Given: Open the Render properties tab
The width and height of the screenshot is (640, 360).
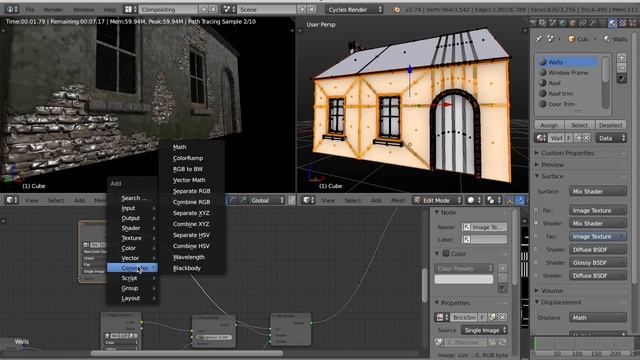Looking at the screenshot, I should 533,23.
